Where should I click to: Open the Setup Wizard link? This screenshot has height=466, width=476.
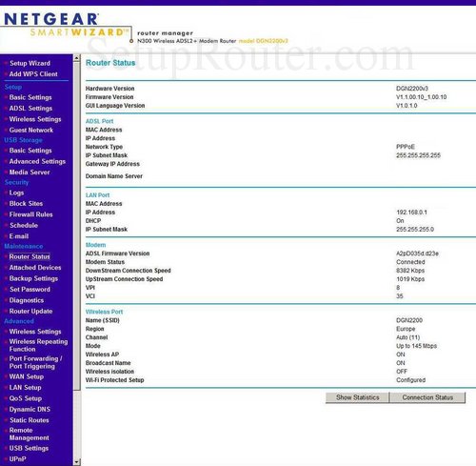[30, 63]
